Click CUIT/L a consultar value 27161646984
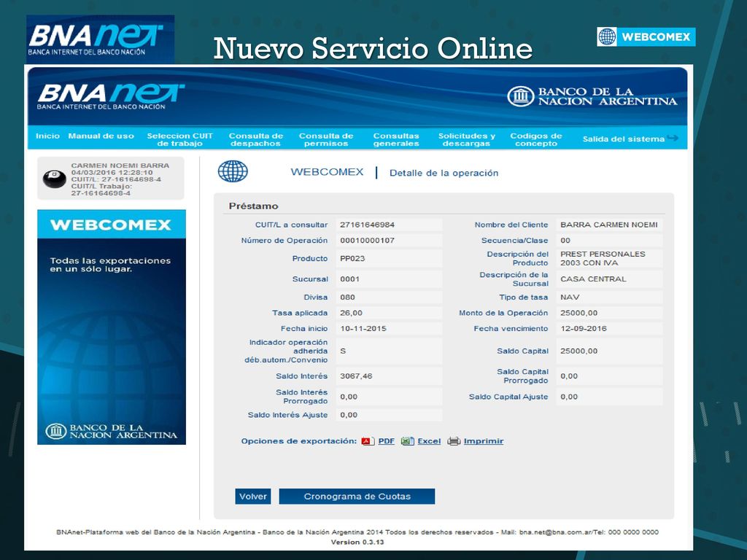This screenshot has height=560, width=747. [x=390, y=225]
